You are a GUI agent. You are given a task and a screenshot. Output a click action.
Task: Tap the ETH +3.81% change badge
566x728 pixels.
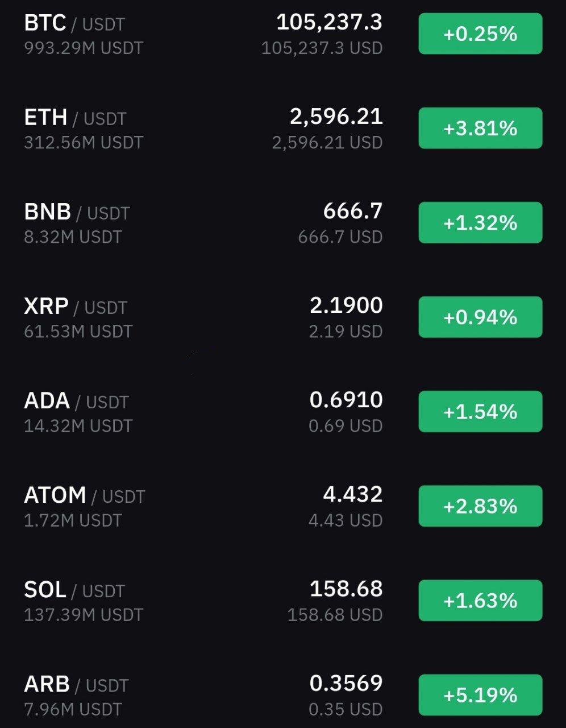[480, 128]
